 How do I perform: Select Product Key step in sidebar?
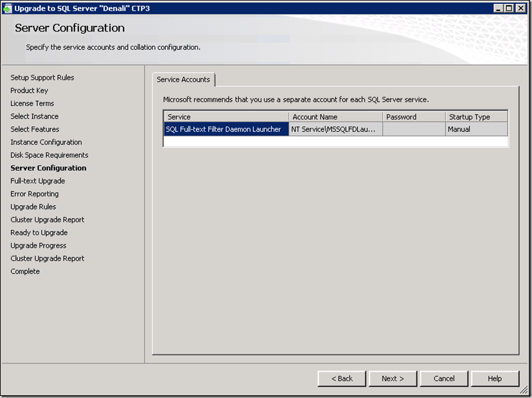(x=29, y=90)
